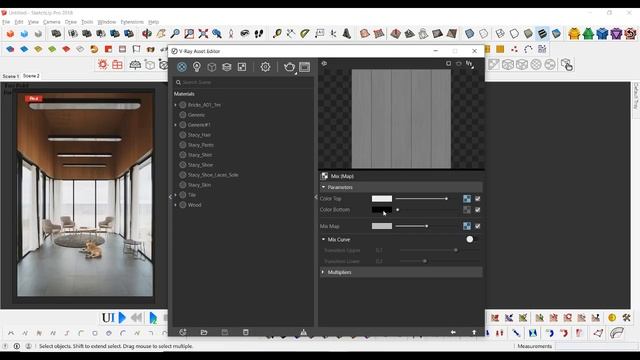Image resolution: width=640 pixels, height=360 pixels.
Task: Expand the Tile material
Action: point(176,195)
